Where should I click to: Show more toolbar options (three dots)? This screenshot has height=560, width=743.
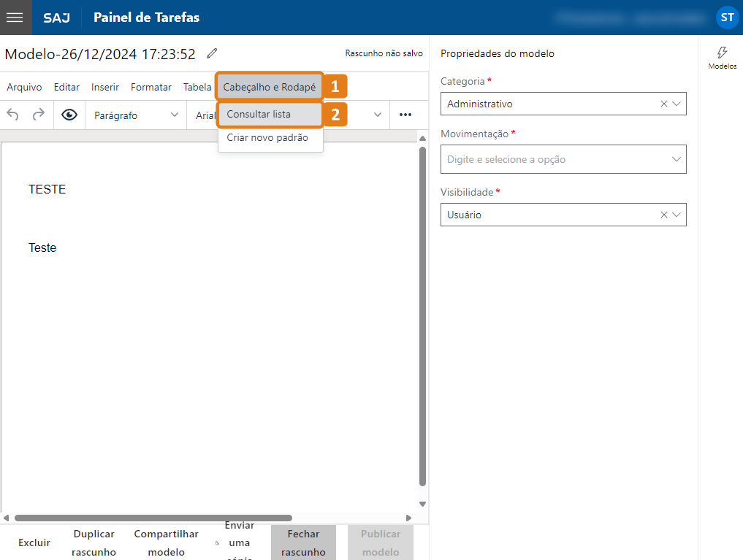(405, 115)
